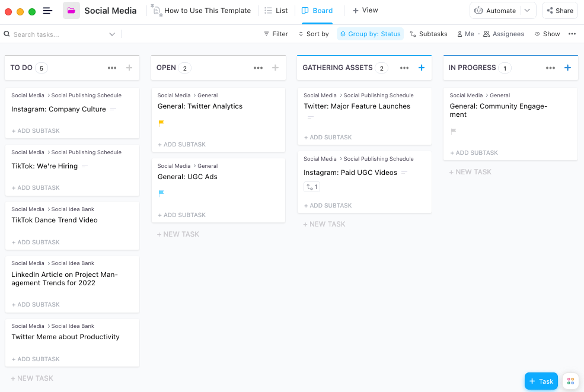Click the Search tasks input field

[56, 34]
